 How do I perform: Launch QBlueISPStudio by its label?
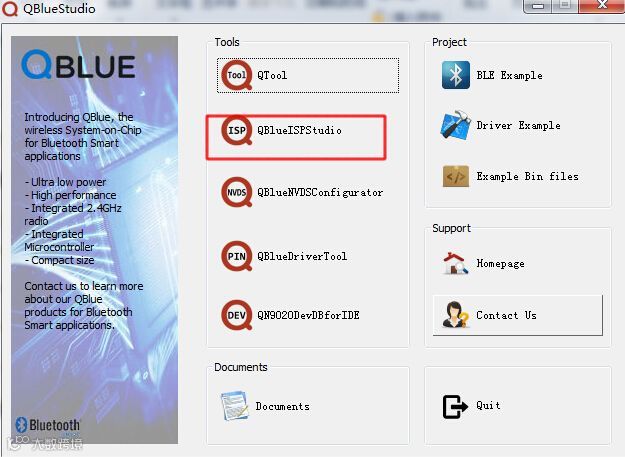pos(299,130)
